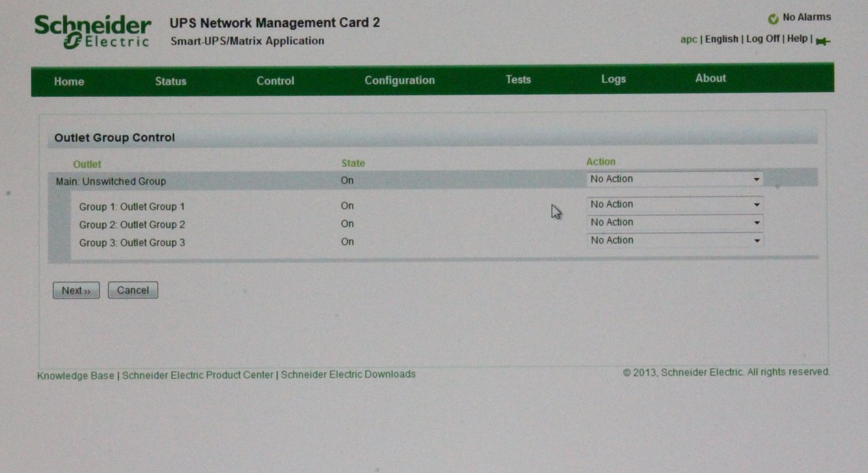This screenshot has height=473, width=868.
Task: Click the Outlet Group Control heading
Action: coord(115,138)
